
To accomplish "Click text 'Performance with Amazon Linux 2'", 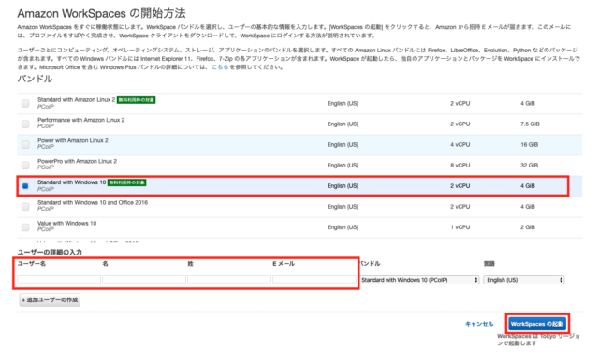I will click(81, 120).
